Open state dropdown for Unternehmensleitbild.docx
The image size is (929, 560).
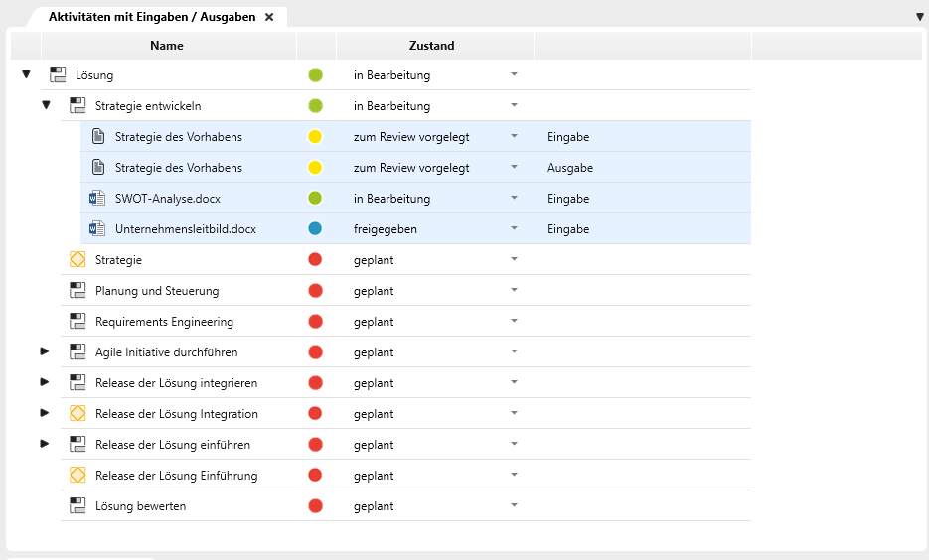click(x=514, y=229)
